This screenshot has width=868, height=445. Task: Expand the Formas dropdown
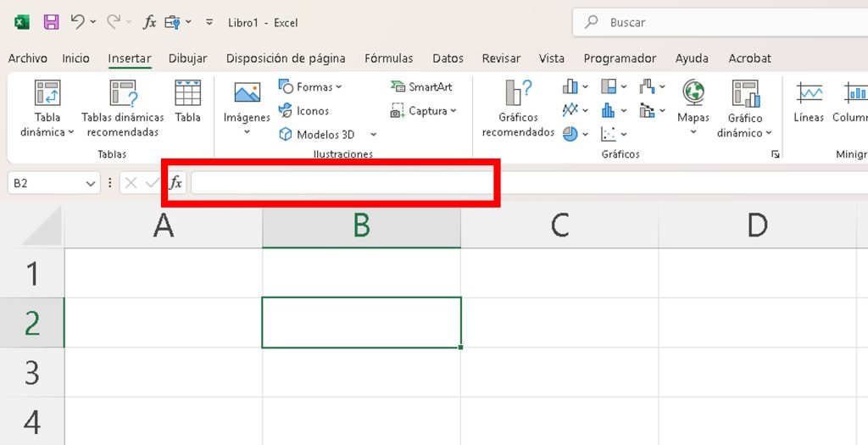click(x=310, y=87)
